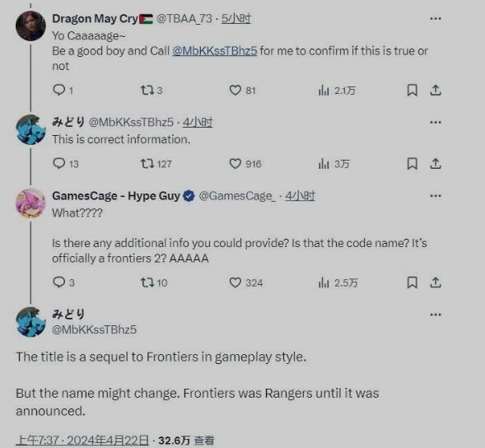Open the 5小时 timestamp link
The height and width of the screenshot is (448, 485).
pyautogui.click(x=236, y=19)
